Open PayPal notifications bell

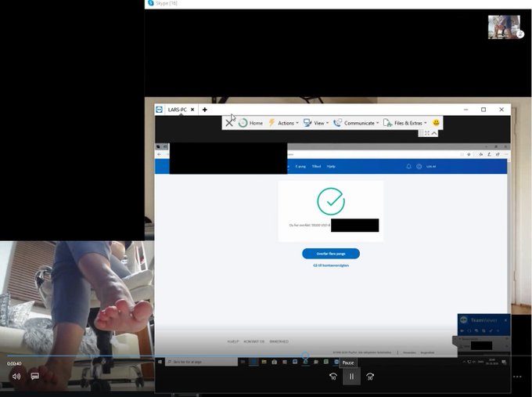pos(409,167)
